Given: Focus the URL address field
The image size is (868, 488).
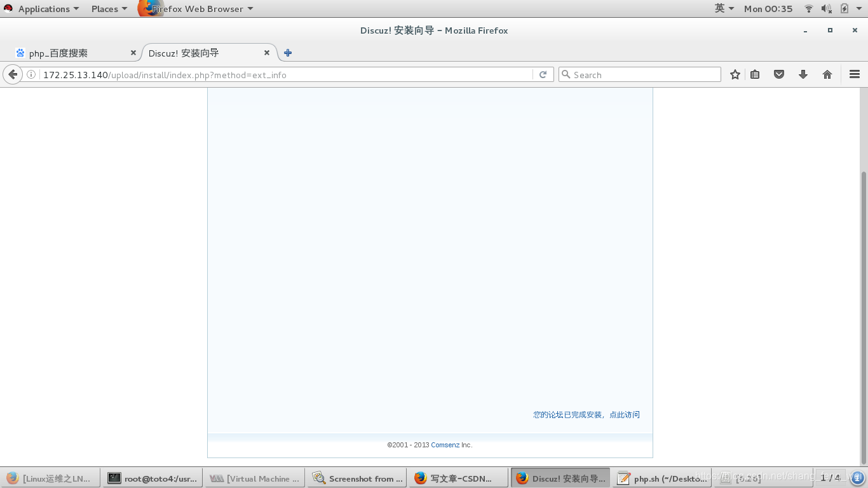Looking at the screenshot, I should click(x=286, y=74).
